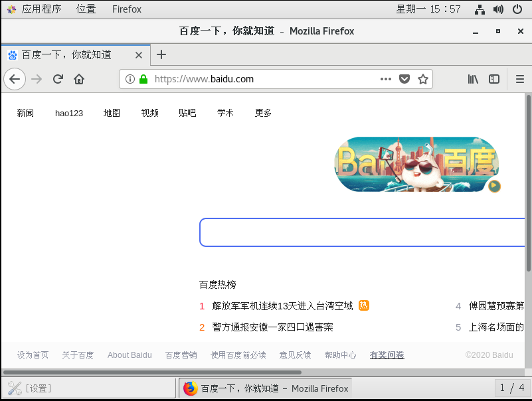
Task: Reload the current page
Action: [x=58, y=79]
